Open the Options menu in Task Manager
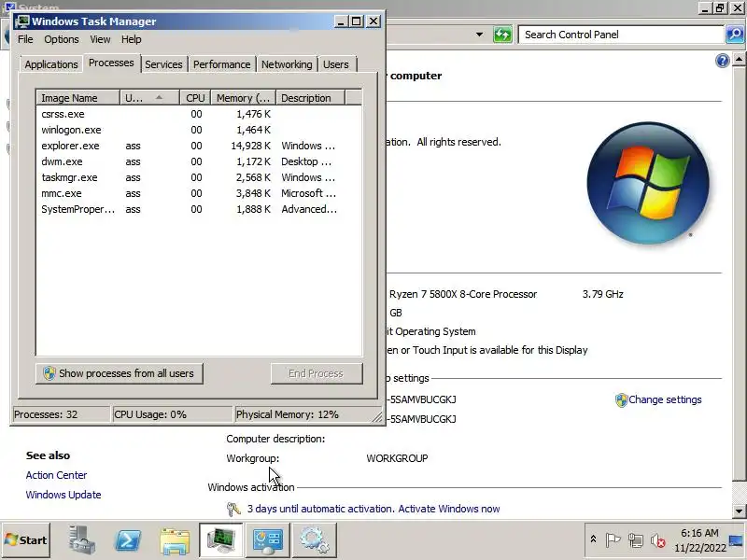The image size is (747, 560). [62, 39]
